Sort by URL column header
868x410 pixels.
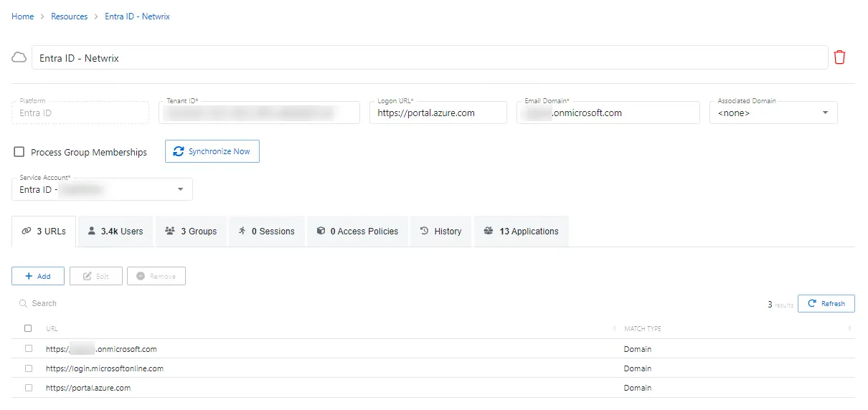(52, 328)
